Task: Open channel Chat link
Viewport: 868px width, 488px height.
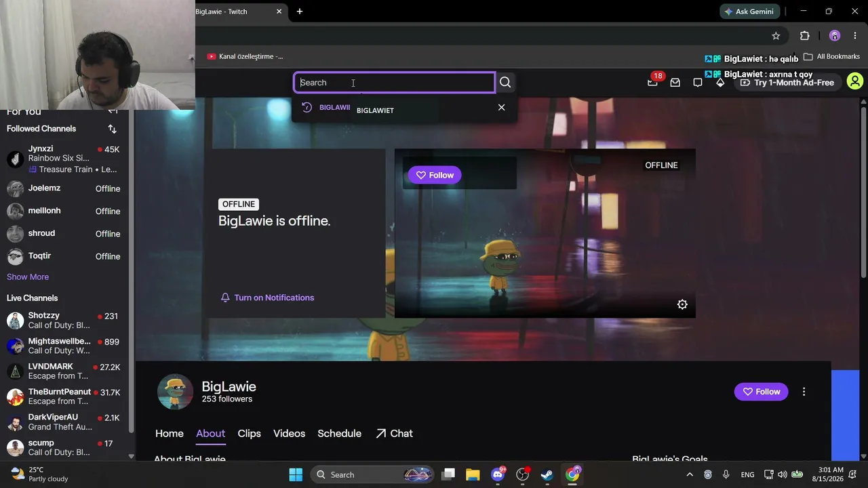Action: click(394, 434)
